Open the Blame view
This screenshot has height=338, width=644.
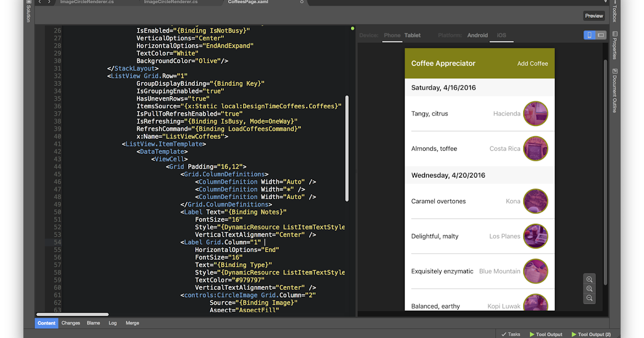pos(93,323)
